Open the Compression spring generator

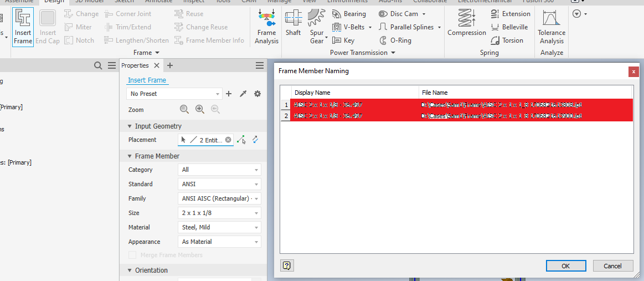pyautogui.click(x=467, y=24)
